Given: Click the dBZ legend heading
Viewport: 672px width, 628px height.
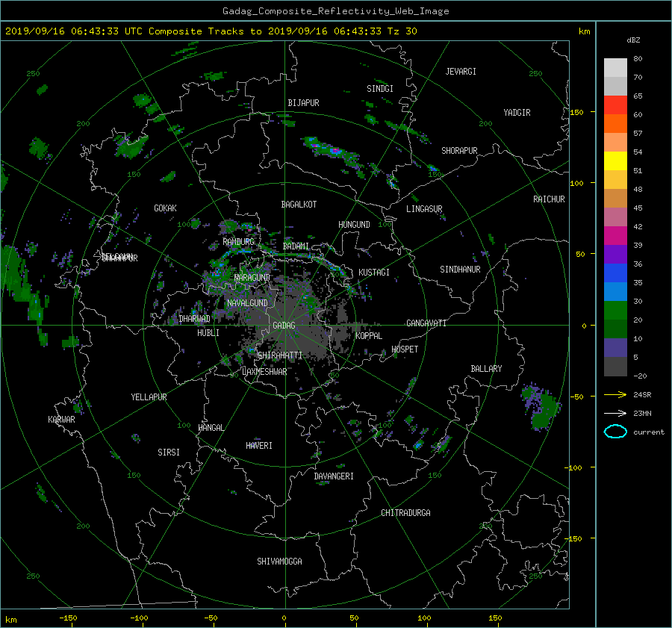Looking at the screenshot, I should click(x=633, y=40).
